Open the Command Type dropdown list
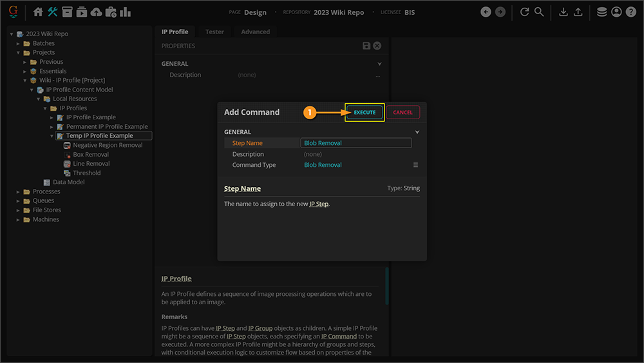This screenshot has height=363, width=644. click(x=415, y=165)
